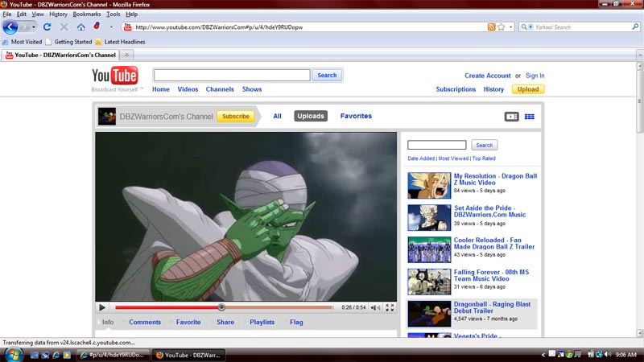Click the yellow Upload button

[x=528, y=89]
